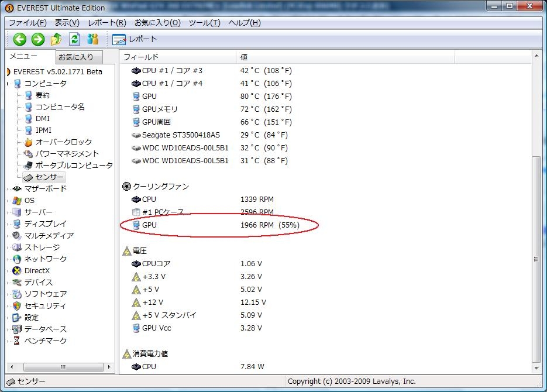Click the vertical scrollbar down arrow
This screenshot has width=547, height=392.
coord(536,368)
